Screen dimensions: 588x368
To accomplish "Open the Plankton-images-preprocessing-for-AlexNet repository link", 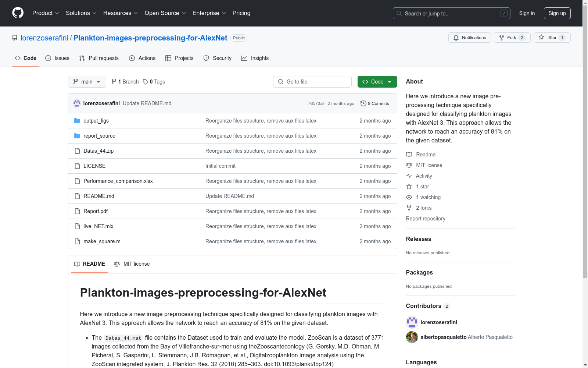I will [150, 38].
